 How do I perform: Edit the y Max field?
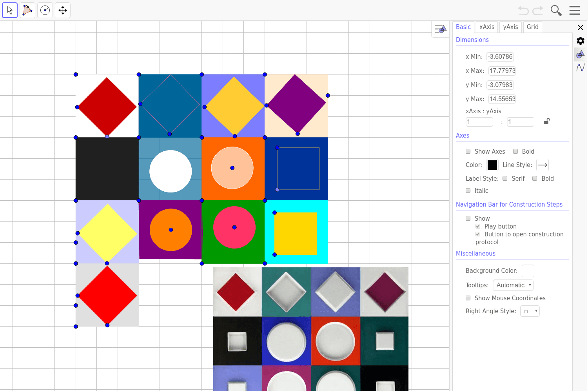tap(502, 99)
